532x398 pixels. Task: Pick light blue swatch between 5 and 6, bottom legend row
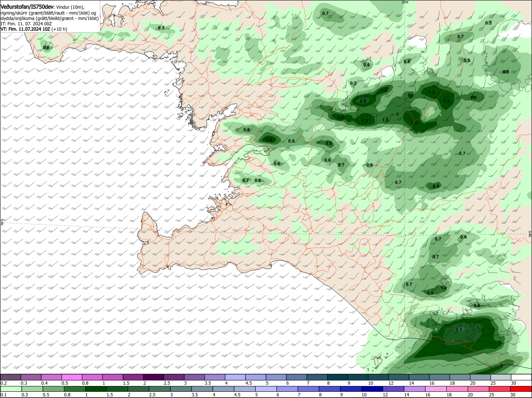click(x=266, y=388)
